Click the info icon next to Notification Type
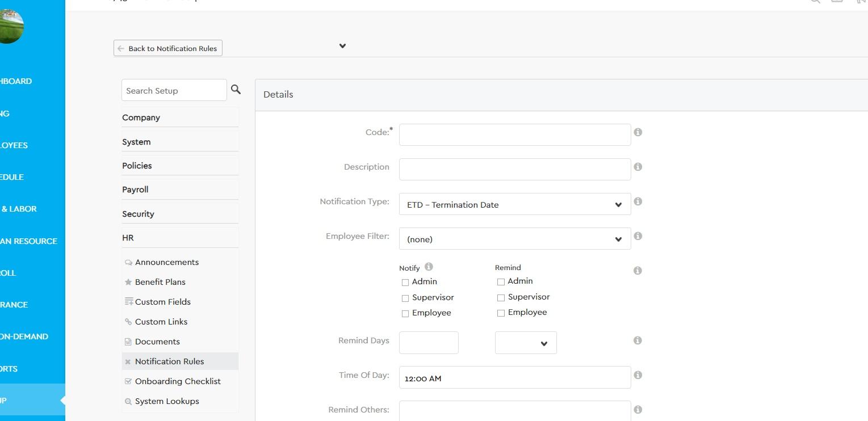This screenshot has width=868, height=421. click(638, 201)
